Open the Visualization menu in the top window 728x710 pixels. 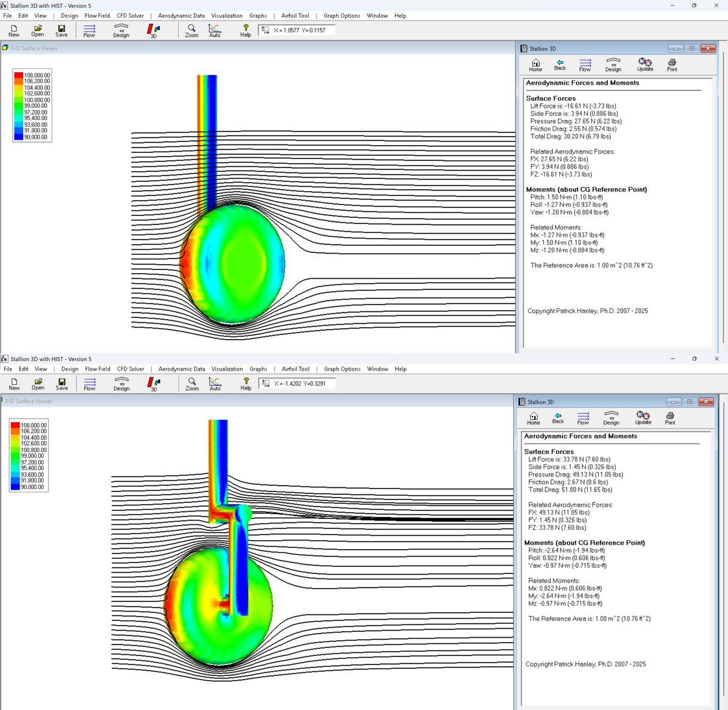tap(227, 16)
